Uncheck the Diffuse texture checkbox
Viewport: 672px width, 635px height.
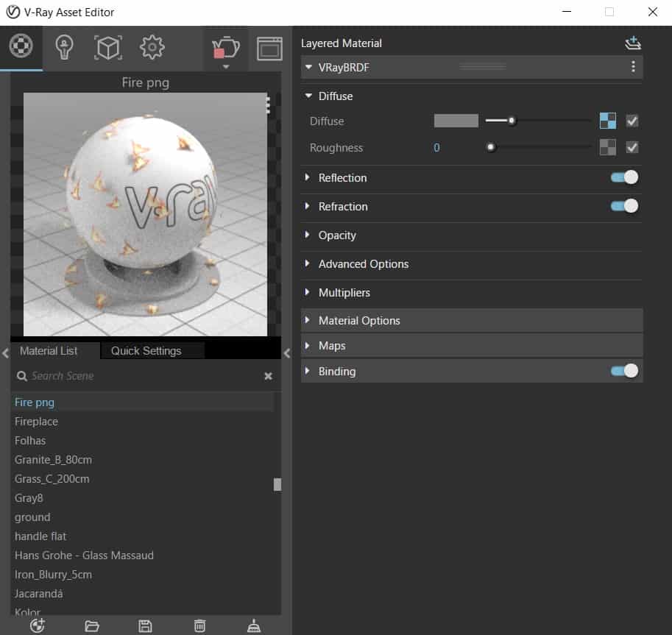click(x=632, y=121)
